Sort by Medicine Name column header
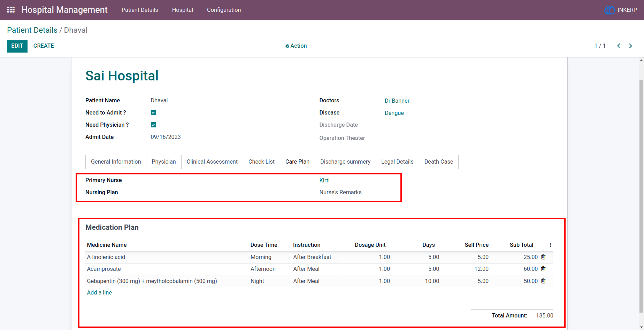Image resolution: width=644 pixels, height=330 pixels. click(107, 245)
